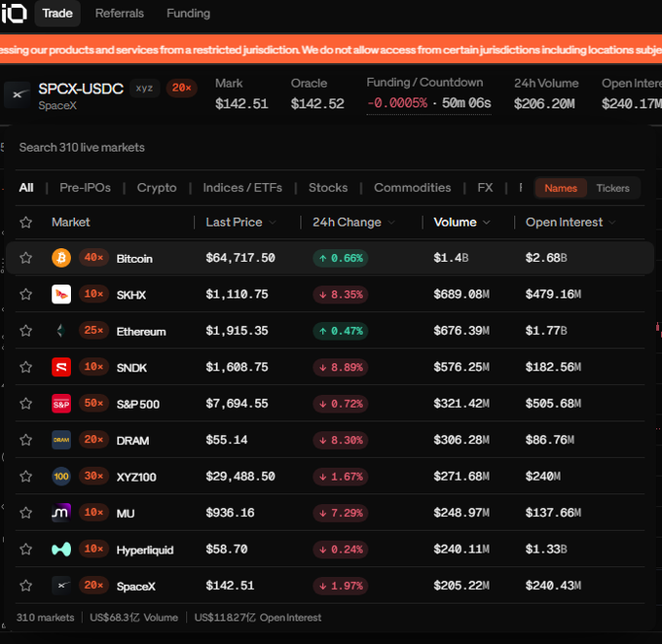The image size is (662, 644).
Task: Click the Hyperliquid logo icon
Action: pos(61,549)
